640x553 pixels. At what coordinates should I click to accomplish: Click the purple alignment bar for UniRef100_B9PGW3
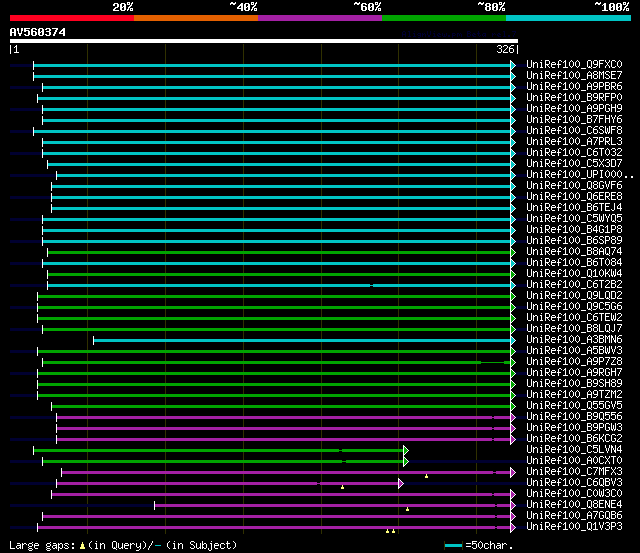coord(280,428)
